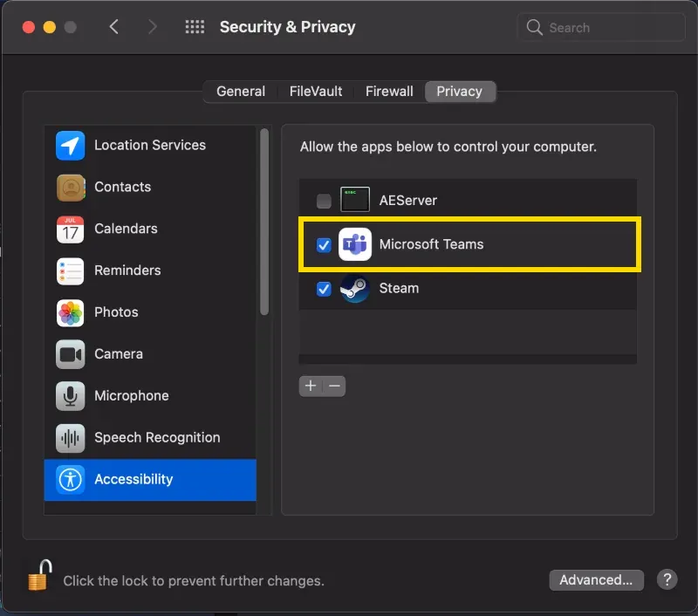Click the AEServer terminal icon
Viewport: 698px width, 616px height.
pos(355,200)
